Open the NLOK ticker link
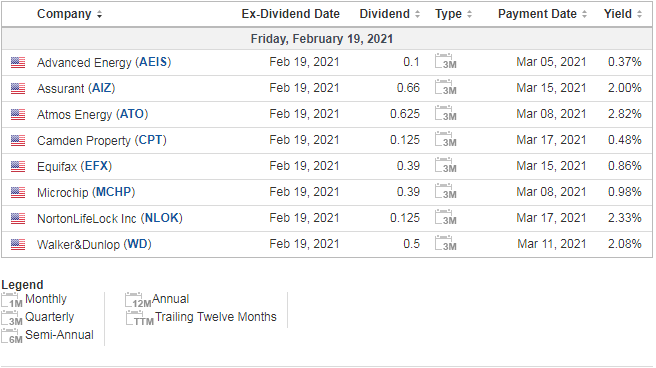The width and height of the screenshot is (656, 368). pos(161,218)
